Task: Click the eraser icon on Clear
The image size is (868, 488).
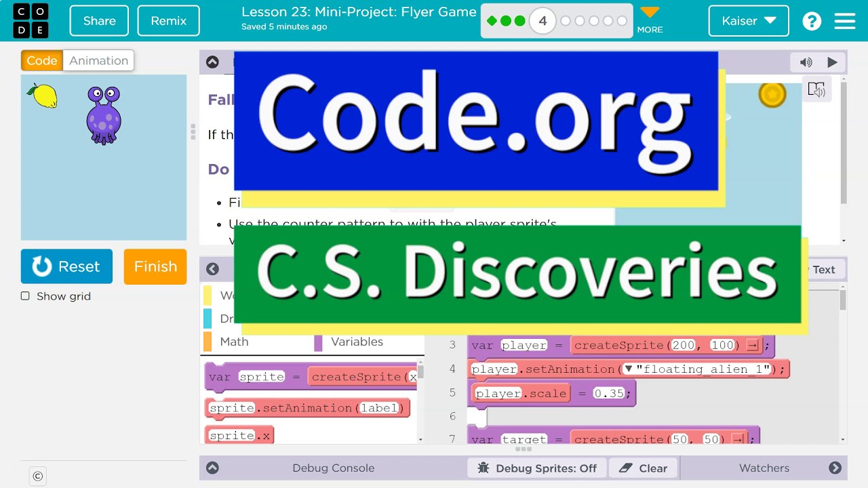Action: point(626,468)
